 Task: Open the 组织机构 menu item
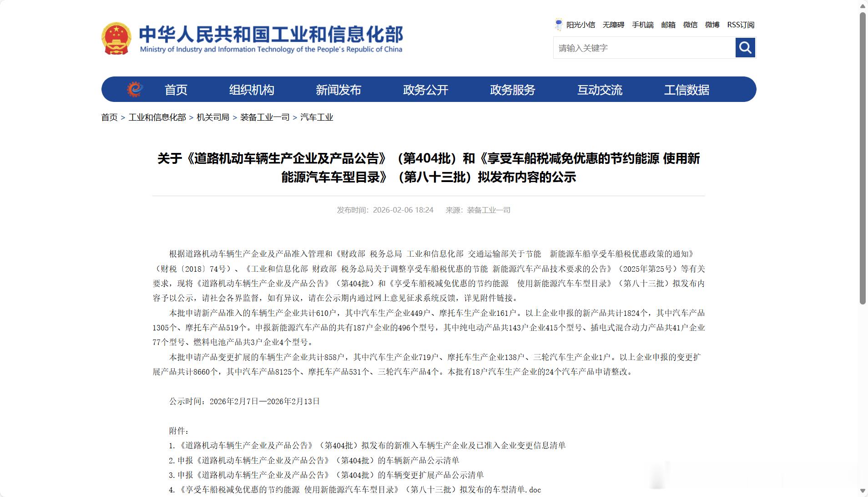[252, 90]
